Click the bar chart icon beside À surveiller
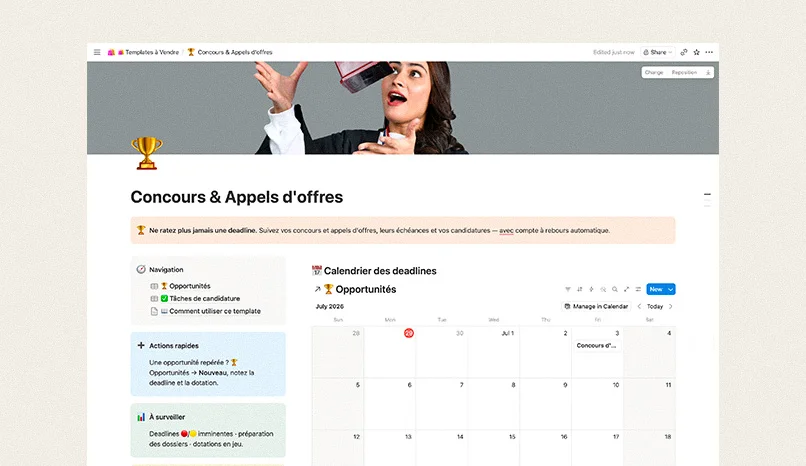This screenshot has height=466, width=806. [x=141, y=417]
